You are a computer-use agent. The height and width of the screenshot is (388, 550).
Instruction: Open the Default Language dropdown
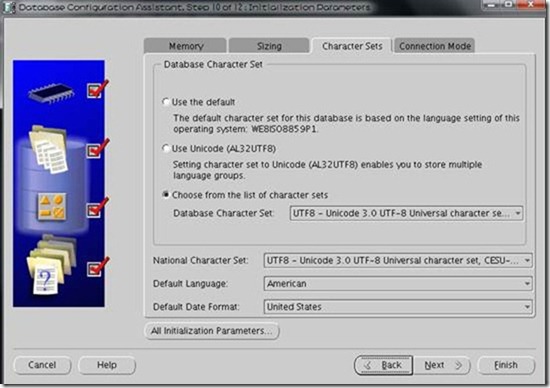coord(398,283)
